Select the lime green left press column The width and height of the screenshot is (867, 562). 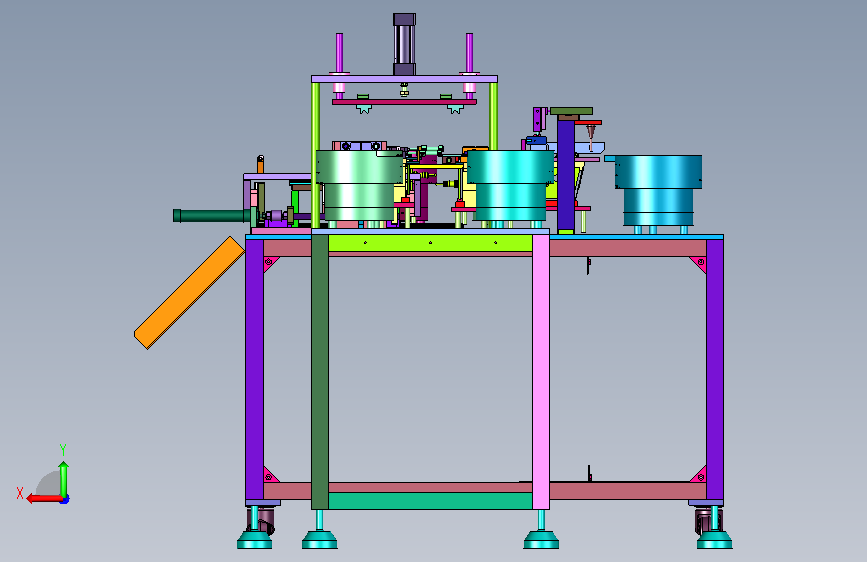pyautogui.click(x=315, y=155)
